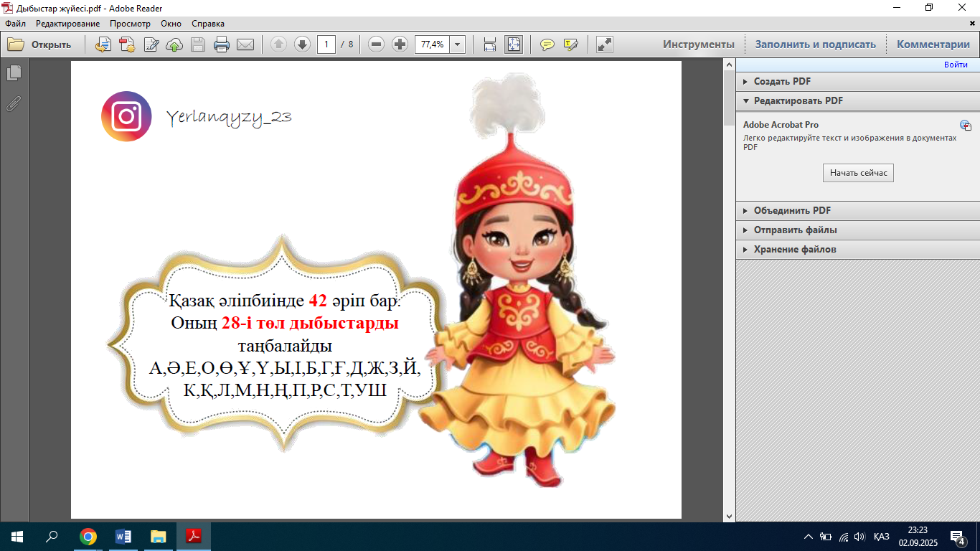This screenshot has width=980, height=551.
Task: Open the Просмотр menu
Action: [130, 24]
